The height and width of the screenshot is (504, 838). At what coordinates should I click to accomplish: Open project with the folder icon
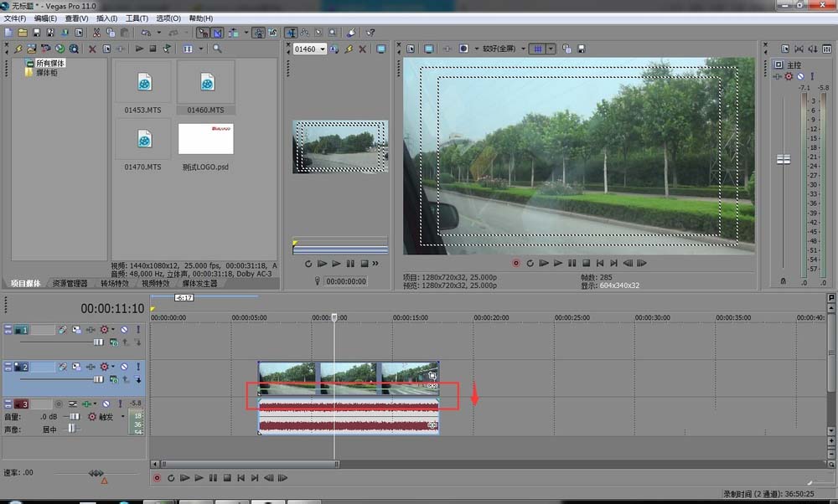23,33
